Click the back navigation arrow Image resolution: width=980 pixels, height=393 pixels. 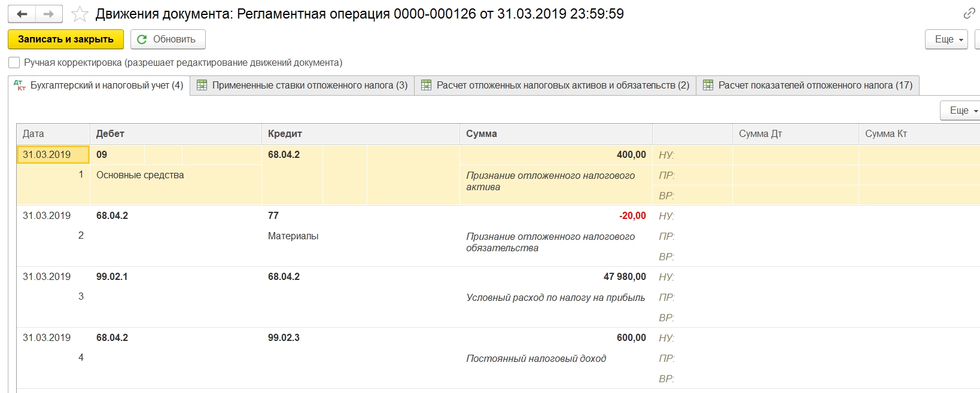[22, 14]
